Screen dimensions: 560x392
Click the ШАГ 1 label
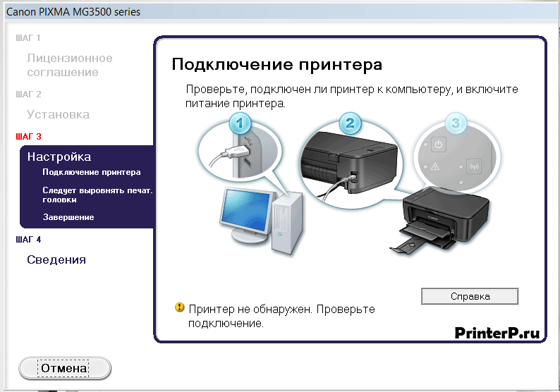click(28, 38)
